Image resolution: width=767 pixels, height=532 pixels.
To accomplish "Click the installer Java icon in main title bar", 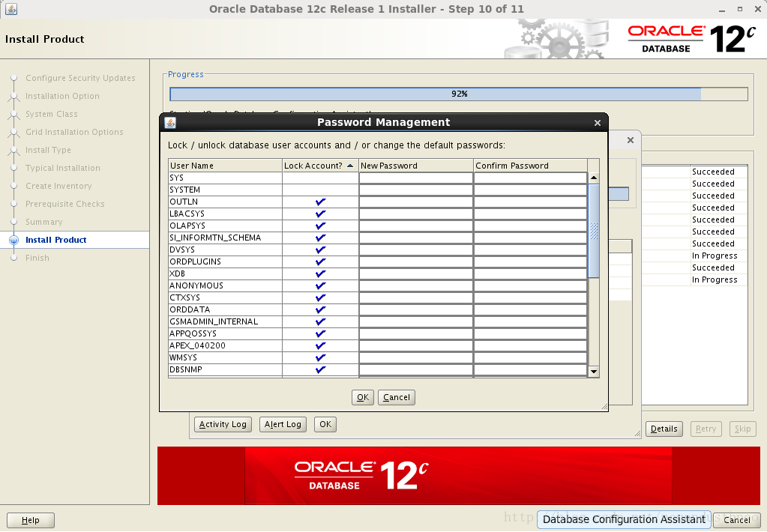I will (x=10, y=9).
